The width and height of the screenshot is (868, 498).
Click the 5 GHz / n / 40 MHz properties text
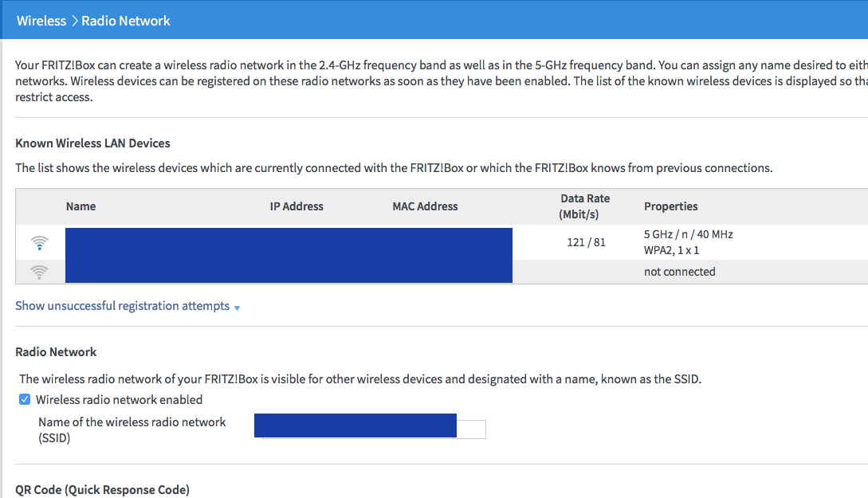point(688,235)
